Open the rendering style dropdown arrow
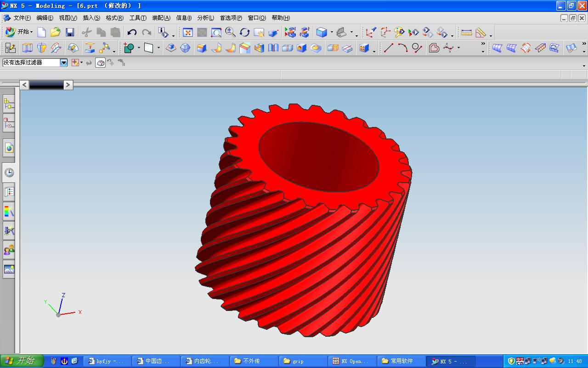 332,33
